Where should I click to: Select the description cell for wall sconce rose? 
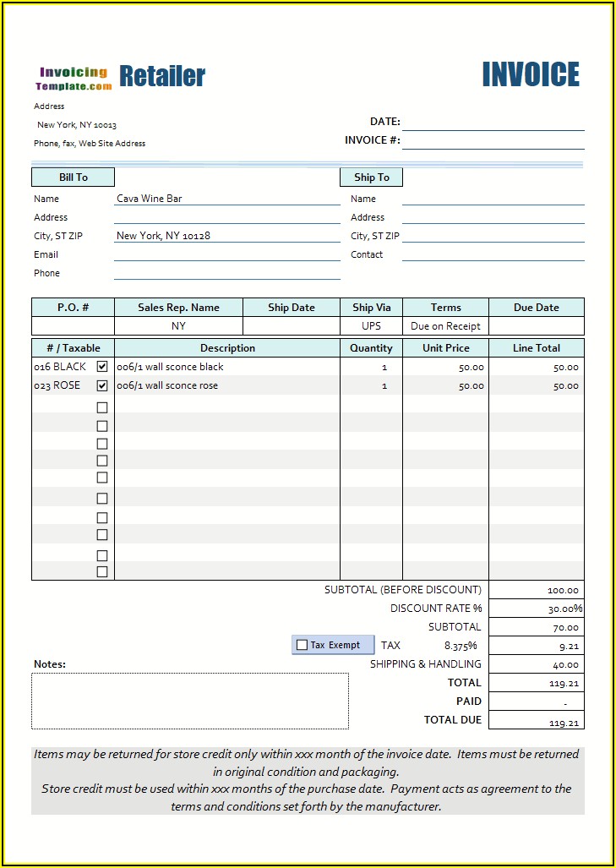[226, 385]
